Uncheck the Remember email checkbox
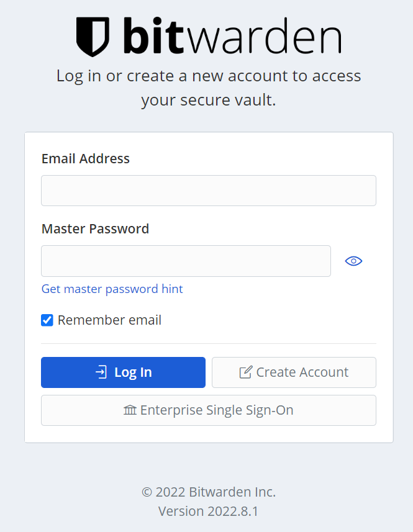This screenshot has height=532, width=413. pos(47,320)
